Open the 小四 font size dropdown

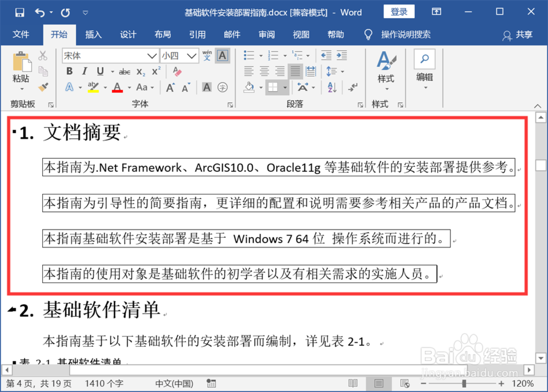190,55
